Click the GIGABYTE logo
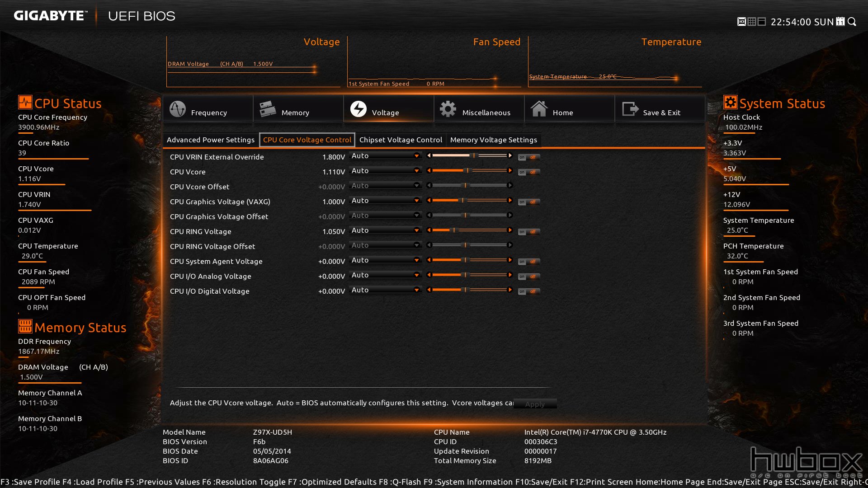This screenshot has height=488, width=868. point(51,16)
